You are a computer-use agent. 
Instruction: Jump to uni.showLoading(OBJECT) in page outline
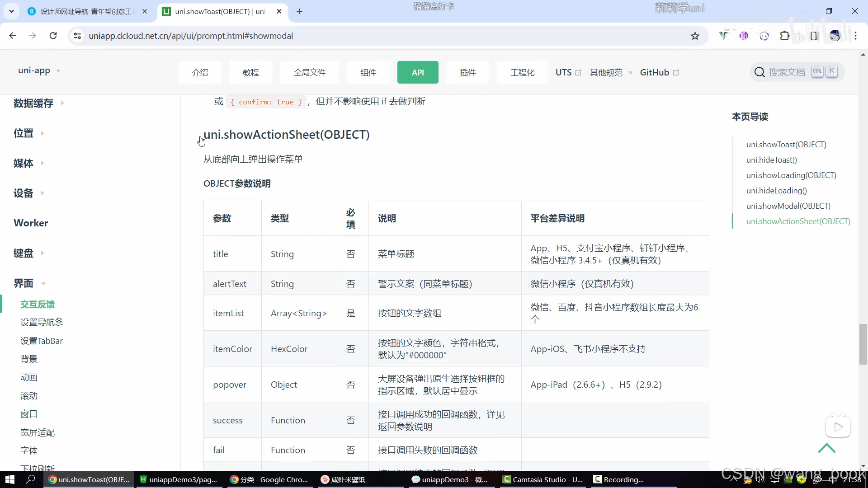pyautogui.click(x=791, y=175)
